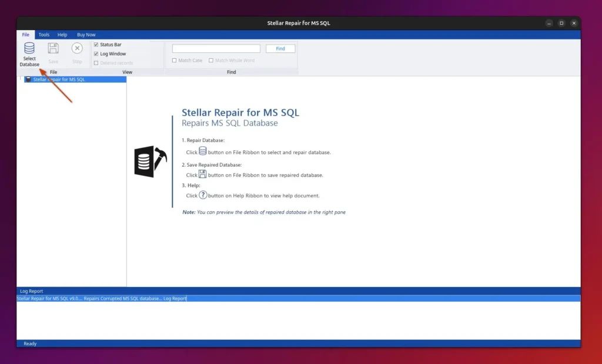
Task: Enable the Match Whole Word checkbox
Action: click(x=211, y=60)
